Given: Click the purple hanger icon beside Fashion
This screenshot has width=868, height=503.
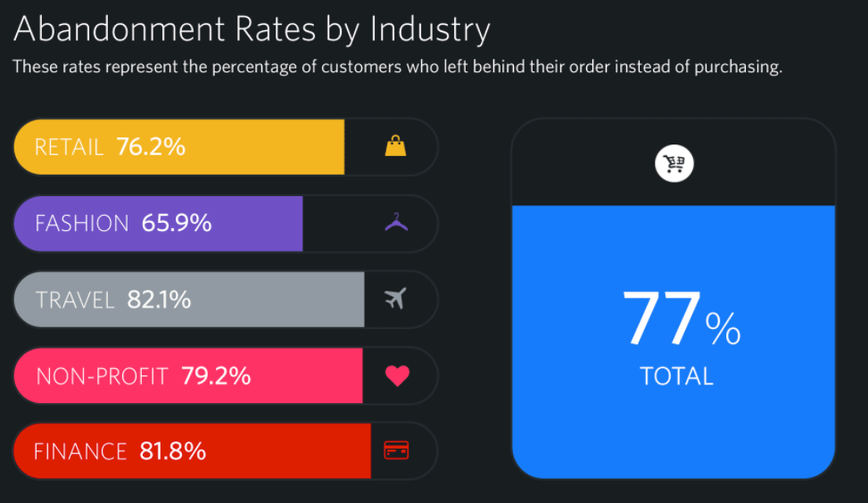Looking at the screenshot, I should coord(396,223).
